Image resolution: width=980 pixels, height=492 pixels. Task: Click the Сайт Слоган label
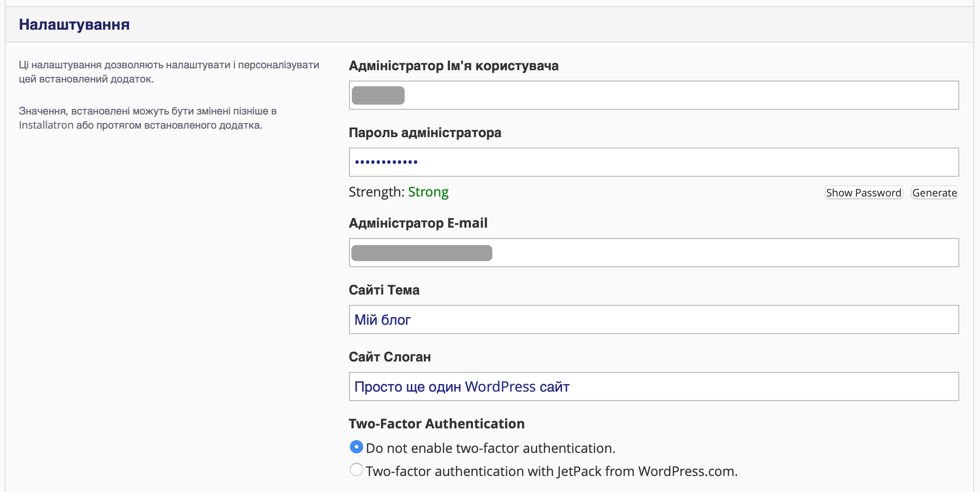[x=390, y=357]
